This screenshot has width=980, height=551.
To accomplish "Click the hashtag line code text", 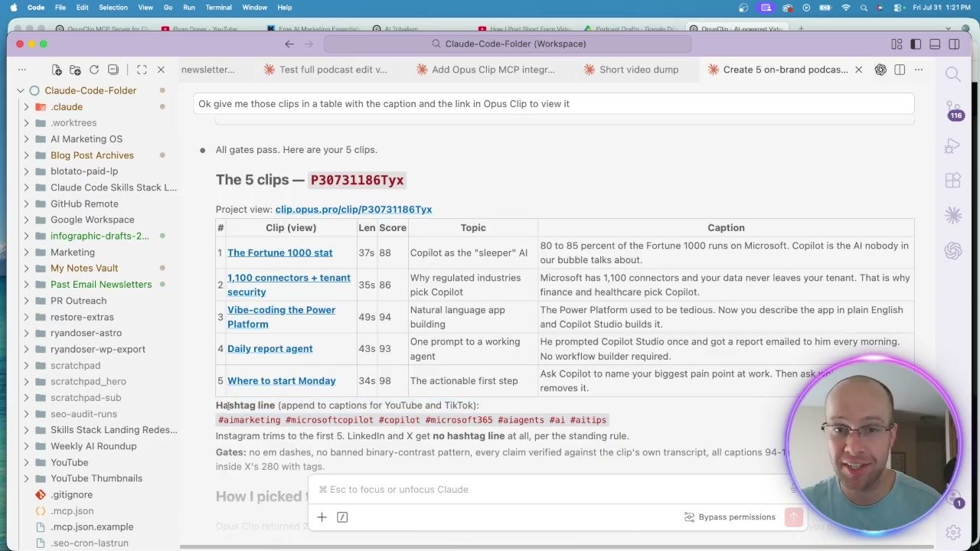I will click(412, 420).
